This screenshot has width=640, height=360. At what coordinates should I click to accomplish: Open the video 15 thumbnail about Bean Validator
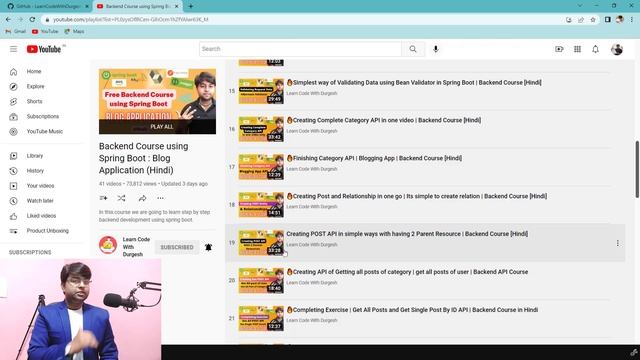pos(261,91)
